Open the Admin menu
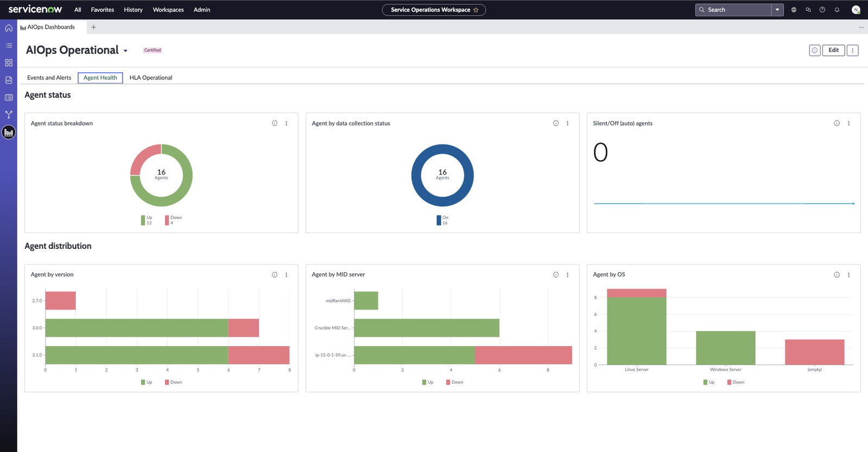The width and height of the screenshot is (868, 452). (x=202, y=10)
